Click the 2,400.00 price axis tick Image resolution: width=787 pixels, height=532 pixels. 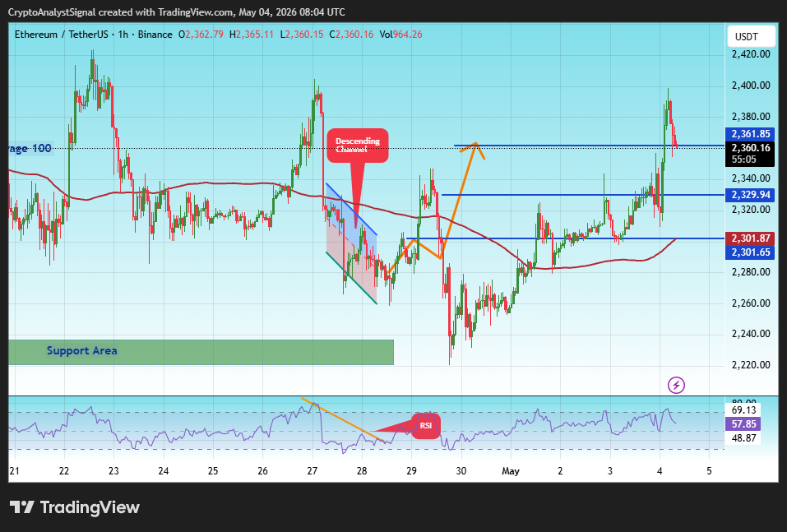751,86
